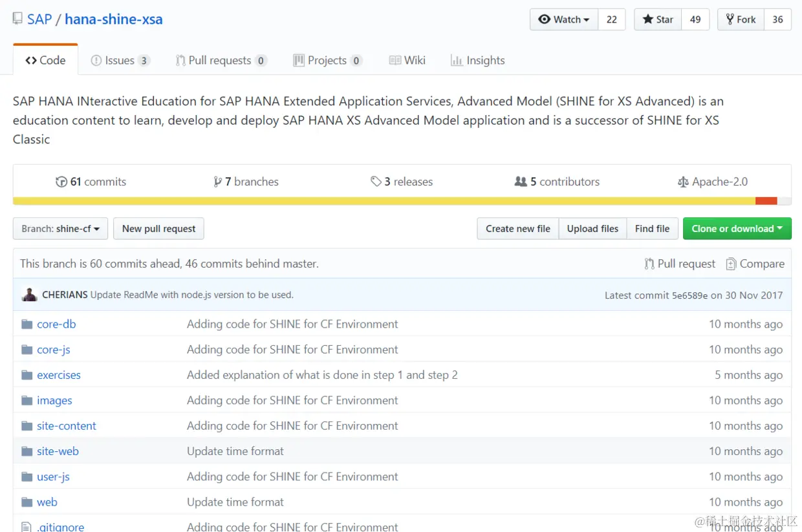This screenshot has height=532, width=802.
Task: Open the Issues tab
Action: click(120, 60)
